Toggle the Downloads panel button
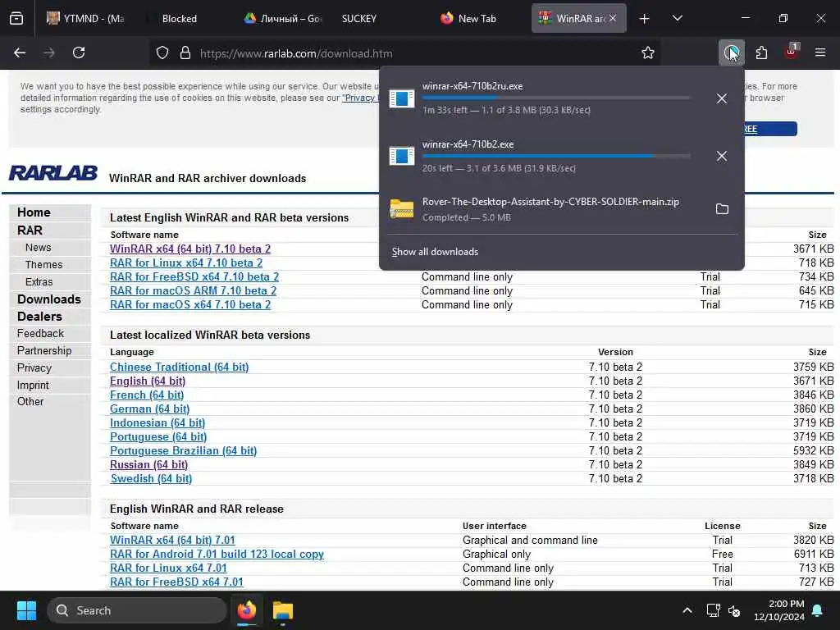The width and height of the screenshot is (840, 630). tap(731, 53)
